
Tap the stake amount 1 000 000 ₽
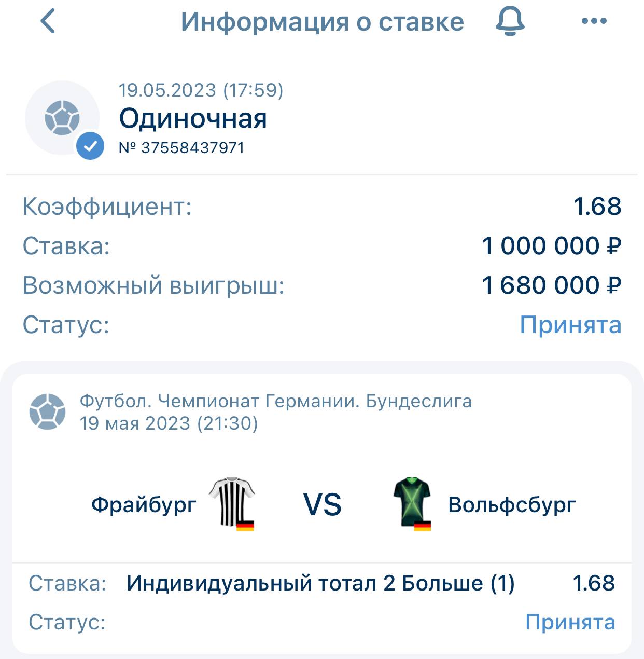[551, 246]
